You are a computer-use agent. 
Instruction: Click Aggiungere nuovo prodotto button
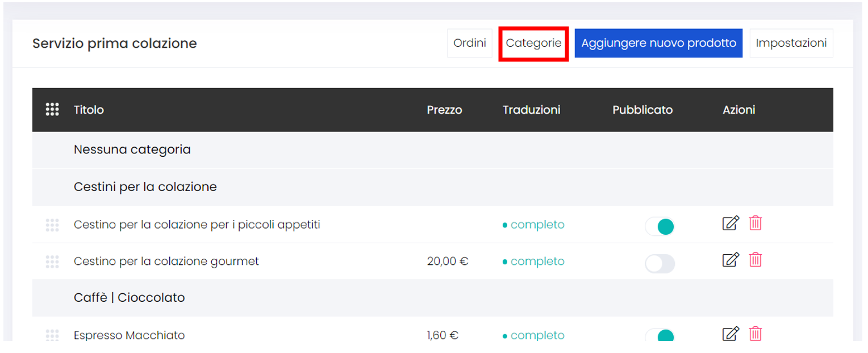point(658,43)
